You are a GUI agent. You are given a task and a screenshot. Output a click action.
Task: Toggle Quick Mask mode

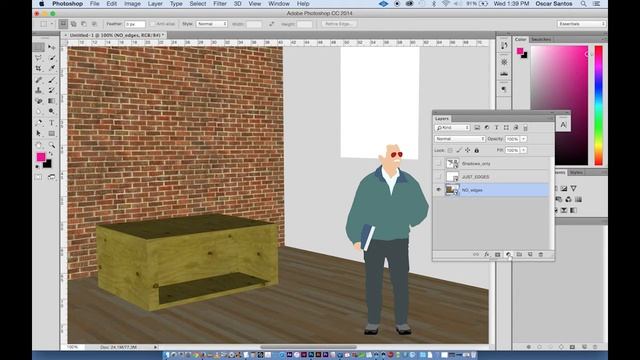(39, 177)
